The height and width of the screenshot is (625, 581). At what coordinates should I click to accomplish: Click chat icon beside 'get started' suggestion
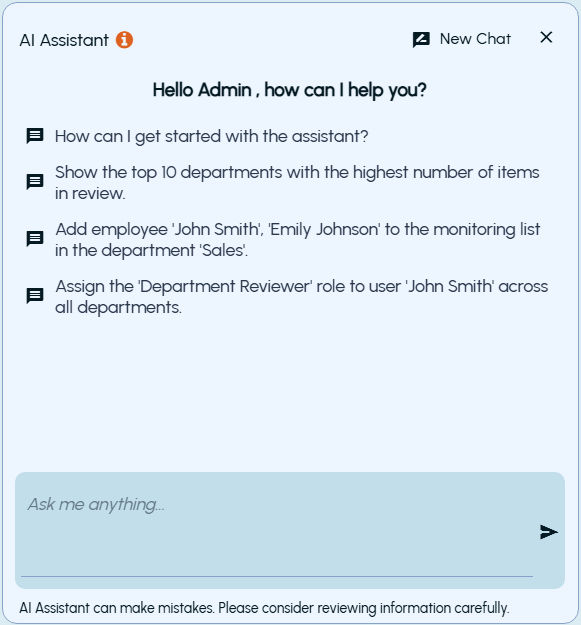click(x=35, y=136)
